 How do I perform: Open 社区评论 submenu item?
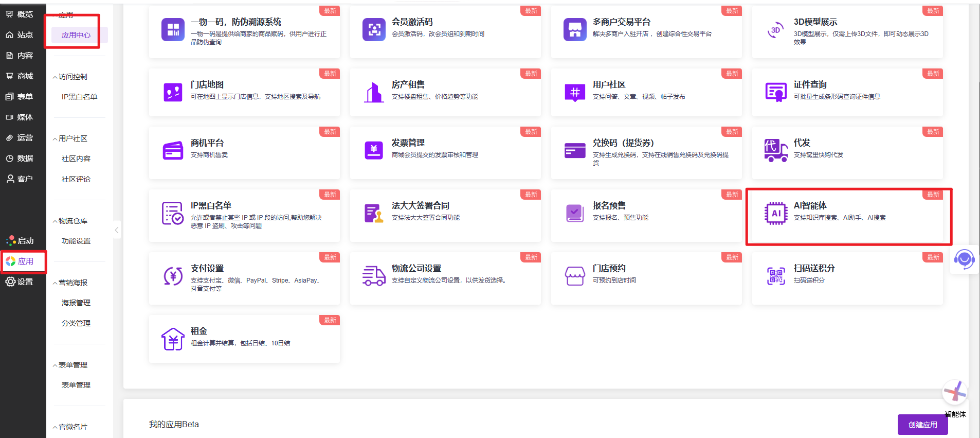(76, 179)
